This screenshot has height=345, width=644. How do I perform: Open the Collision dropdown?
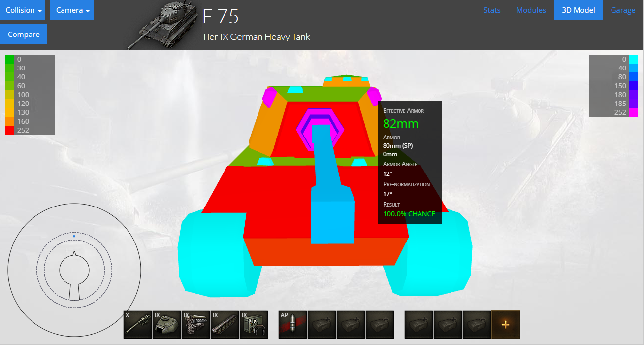point(23,10)
